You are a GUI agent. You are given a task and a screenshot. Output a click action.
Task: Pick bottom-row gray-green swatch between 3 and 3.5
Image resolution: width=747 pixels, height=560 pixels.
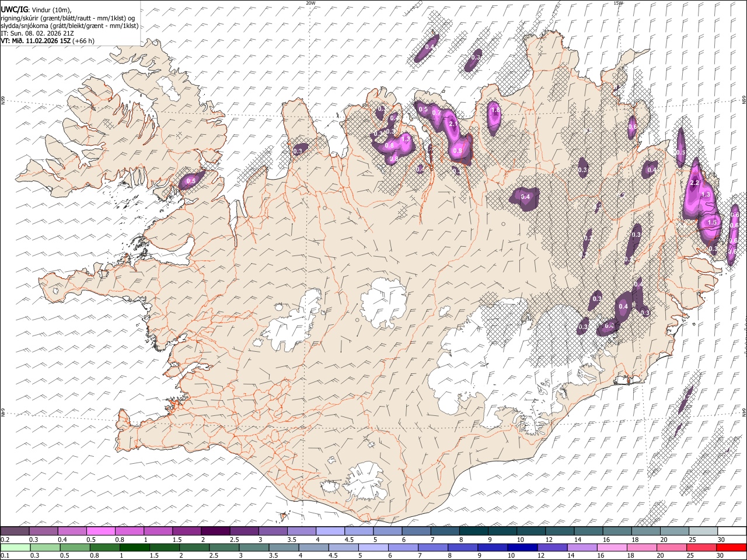(253, 547)
